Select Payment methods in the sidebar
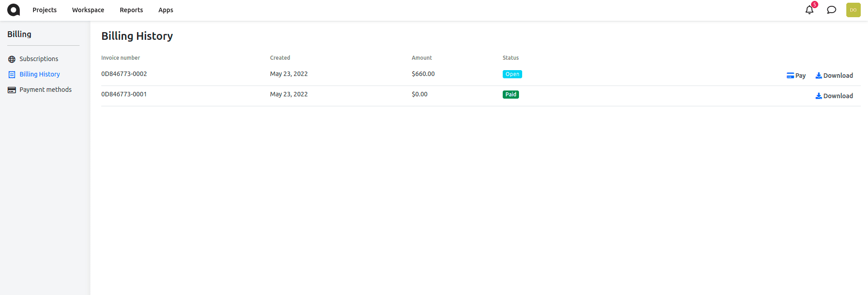The height and width of the screenshot is (295, 868). pyautogui.click(x=46, y=90)
